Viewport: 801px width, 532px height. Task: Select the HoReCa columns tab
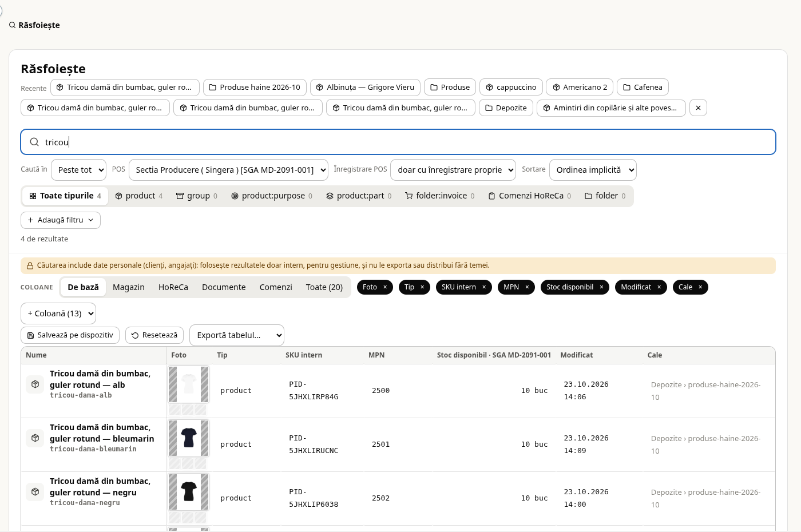[x=173, y=287]
